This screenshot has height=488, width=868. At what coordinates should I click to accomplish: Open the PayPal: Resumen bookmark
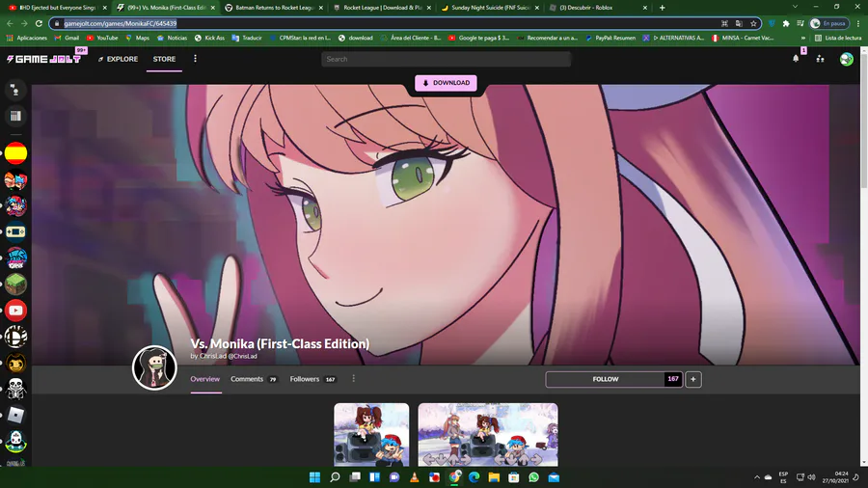point(610,39)
